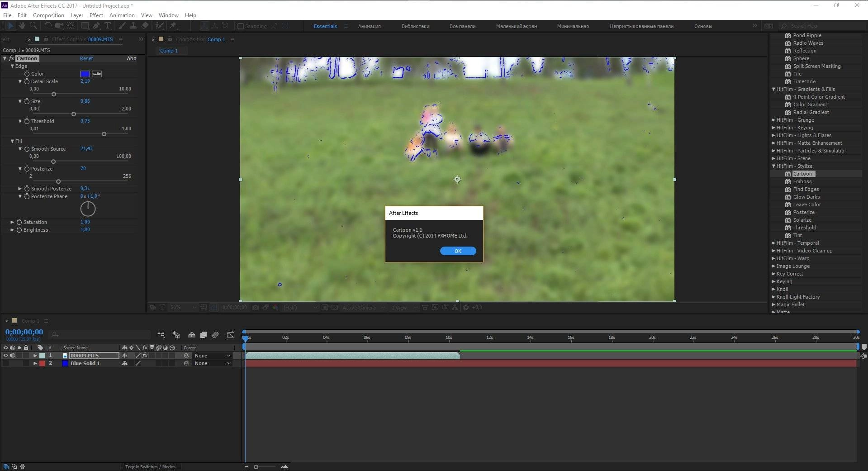Open the Composition Mini-Flowchart in timeline
Image resolution: width=868 pixels, height=471 pixels.
point(161,335)
